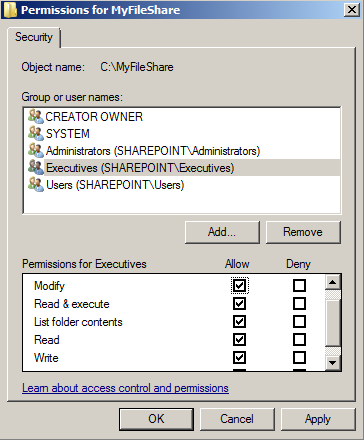Select SYSTEM in the group list
This screenshot has width=364, height=440.
[x=68, y=134]
